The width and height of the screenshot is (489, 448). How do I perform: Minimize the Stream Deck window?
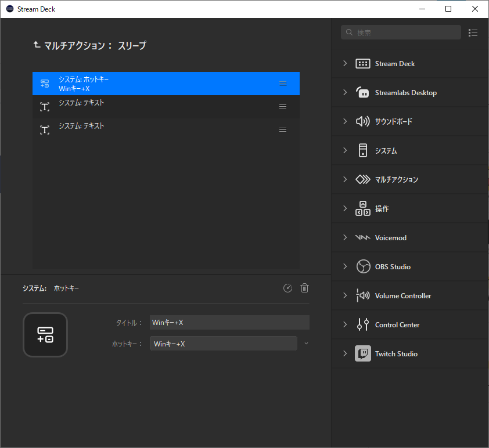click(x=422, y=9)
